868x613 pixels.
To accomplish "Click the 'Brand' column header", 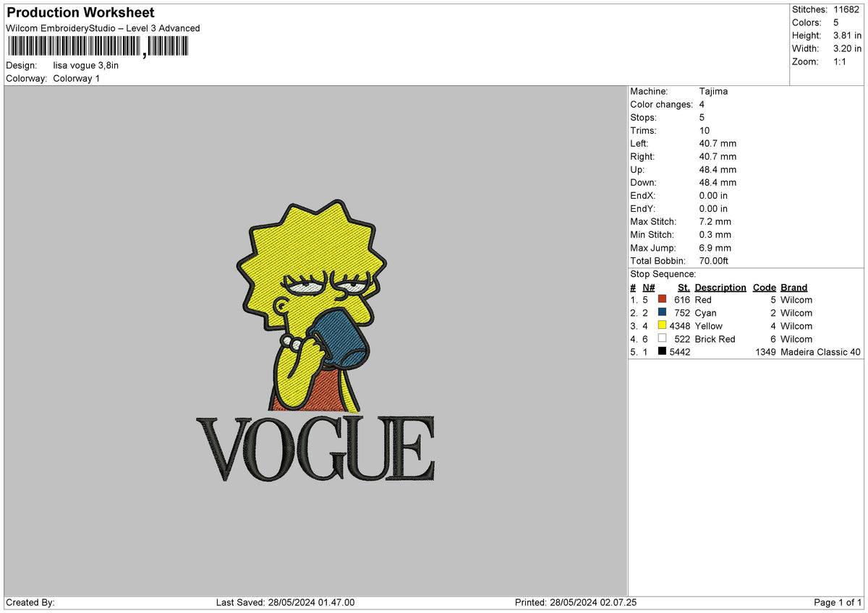I will (794, 287).
